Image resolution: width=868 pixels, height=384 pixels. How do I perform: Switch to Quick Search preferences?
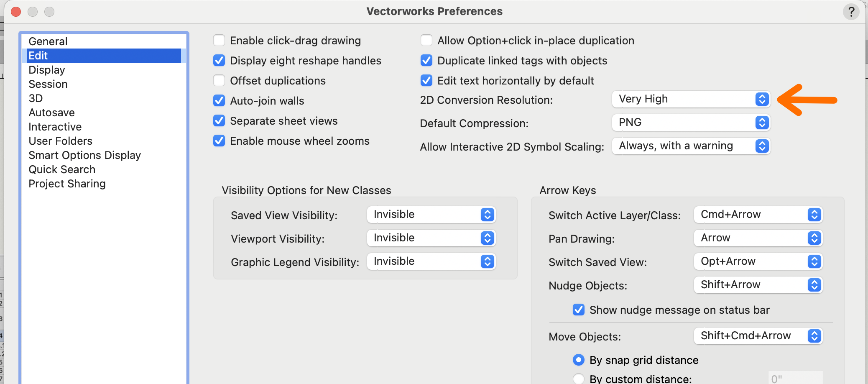tap(62, 169)
